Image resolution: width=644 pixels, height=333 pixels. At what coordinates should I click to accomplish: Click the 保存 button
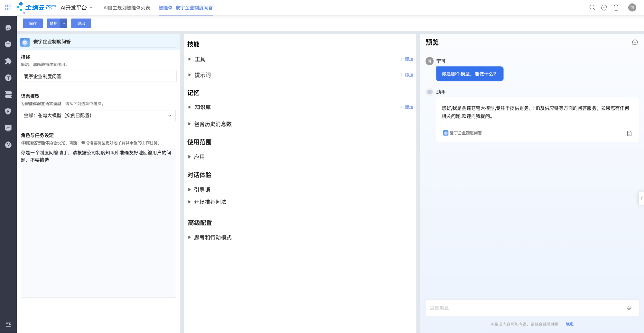(33, 23)
